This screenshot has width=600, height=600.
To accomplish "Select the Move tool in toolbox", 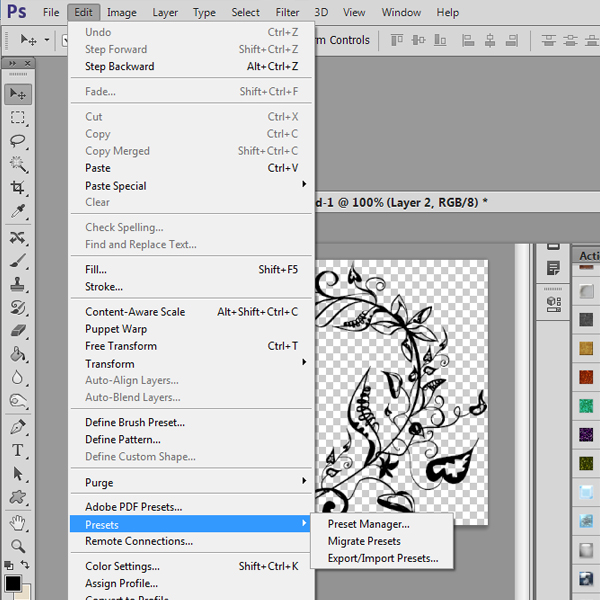I will 18,94.
